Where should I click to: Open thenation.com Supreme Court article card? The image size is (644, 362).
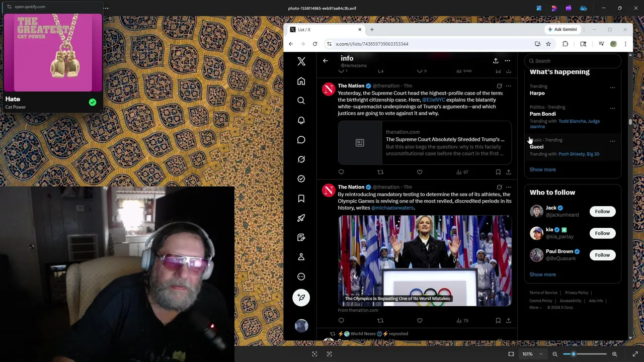click(x=425, y=143)
